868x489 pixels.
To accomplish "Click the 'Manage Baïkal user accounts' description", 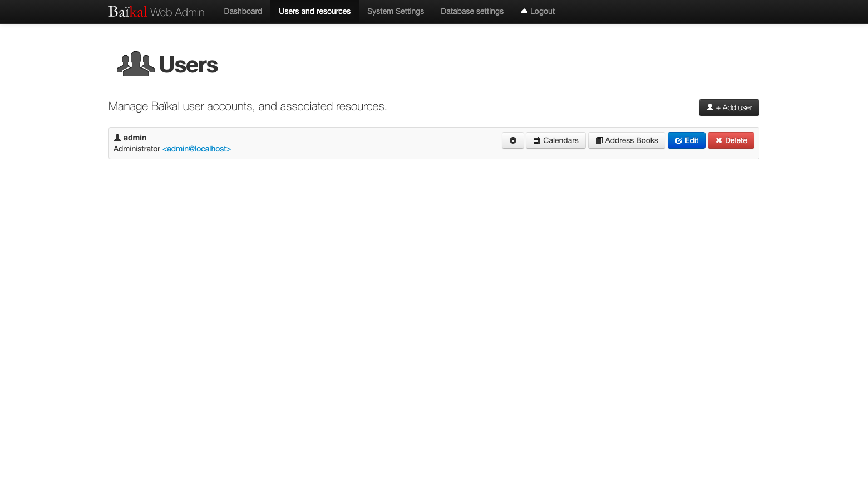I will 248,106.
